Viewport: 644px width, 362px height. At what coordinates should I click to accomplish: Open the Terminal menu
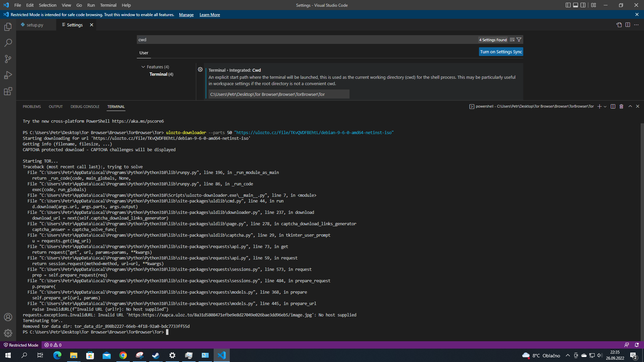108,5
